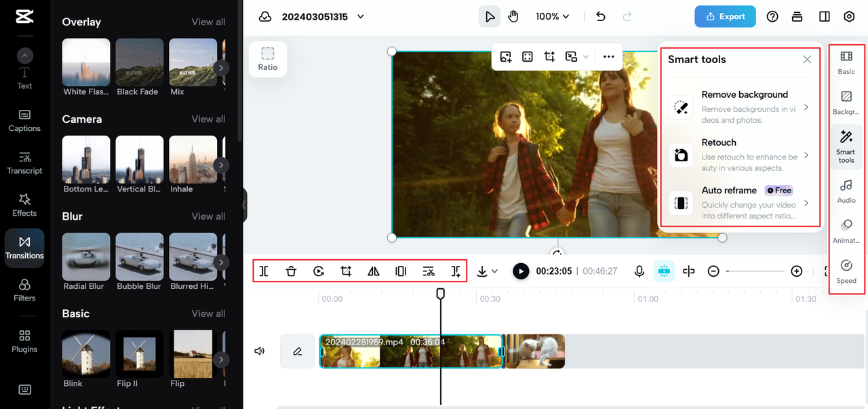This screenshot has width=868, height=409.
Task: Open the Audio tab in the right panel
Action: click(x=846, y=191)
